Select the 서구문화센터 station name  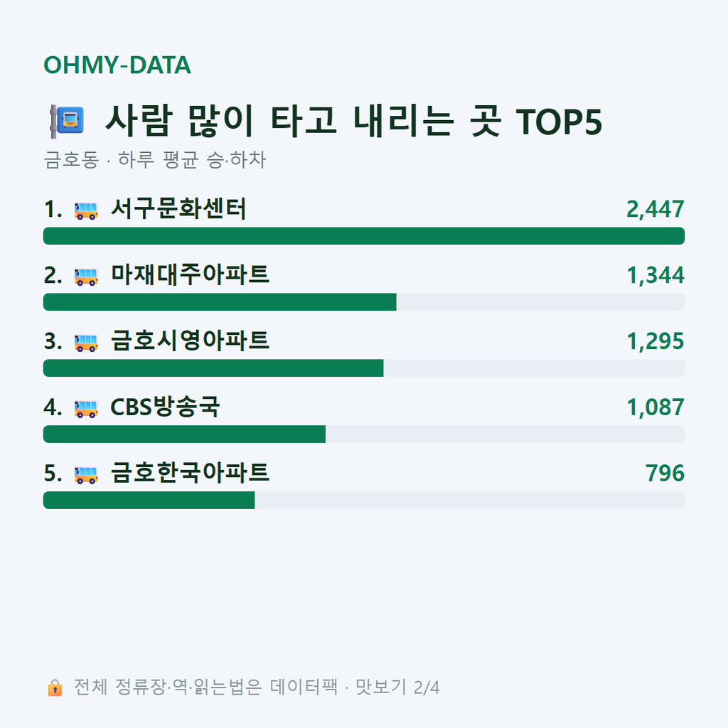(178, 209)
